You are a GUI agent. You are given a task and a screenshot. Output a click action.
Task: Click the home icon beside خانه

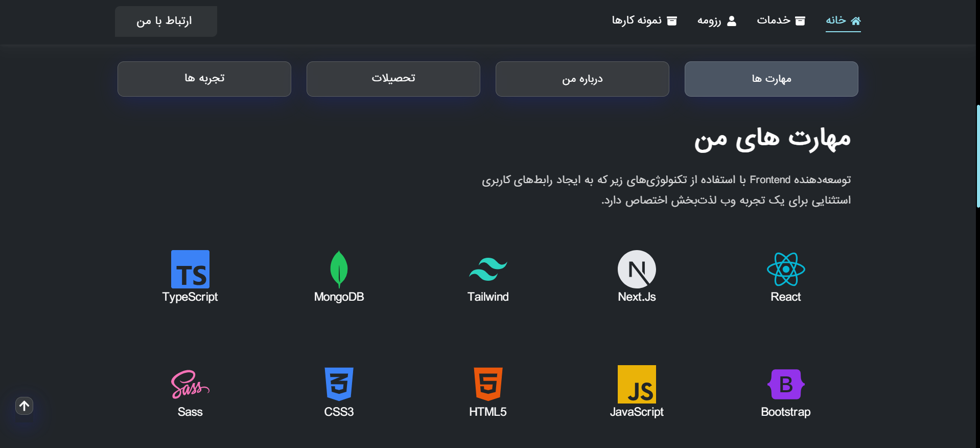tap(856, 20)
